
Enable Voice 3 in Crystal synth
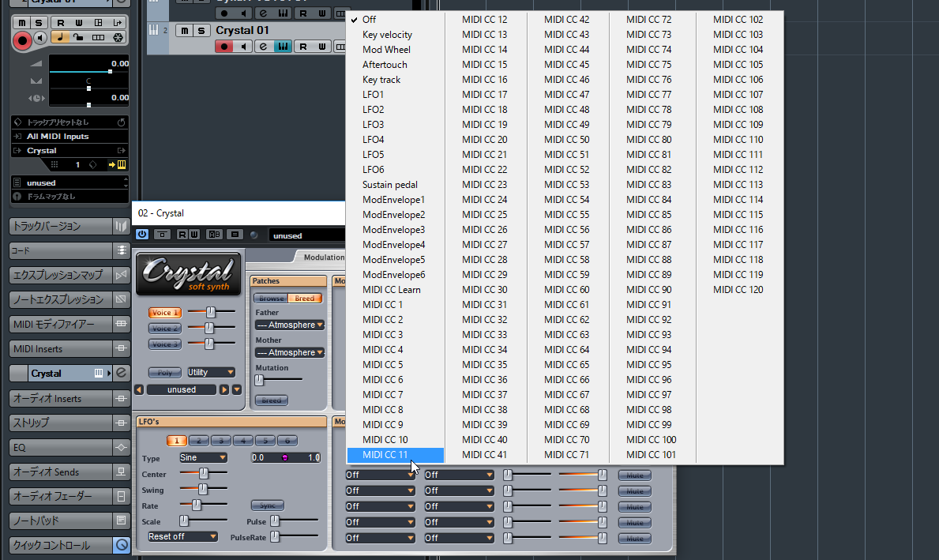tap(165, 344)
